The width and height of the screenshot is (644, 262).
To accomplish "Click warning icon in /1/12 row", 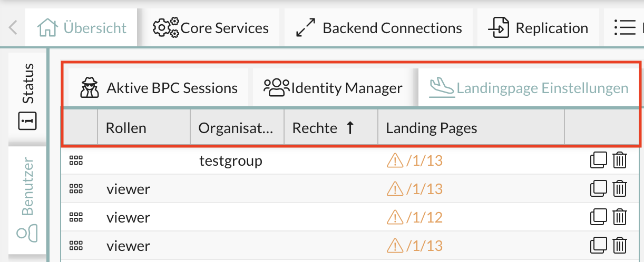I will [394, 217].
